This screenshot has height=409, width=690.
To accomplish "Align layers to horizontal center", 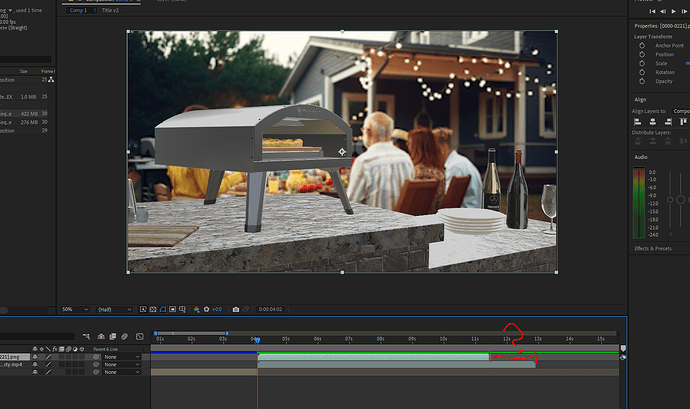I will point(653,122).
